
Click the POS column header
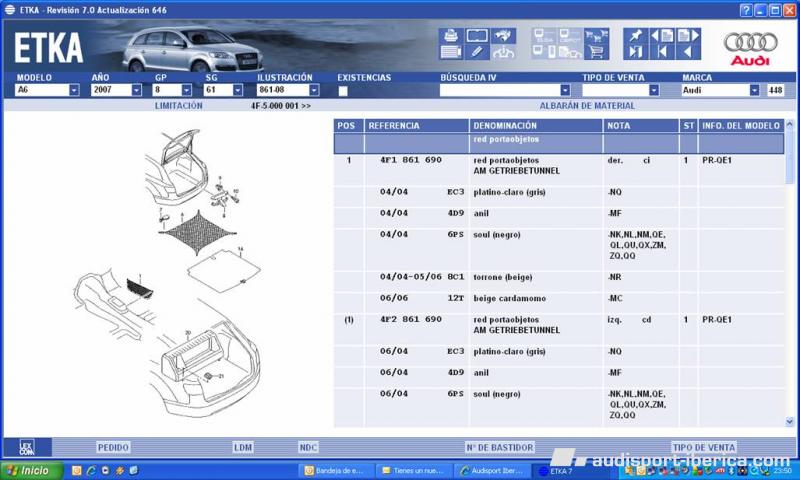[x=348, y=125]
